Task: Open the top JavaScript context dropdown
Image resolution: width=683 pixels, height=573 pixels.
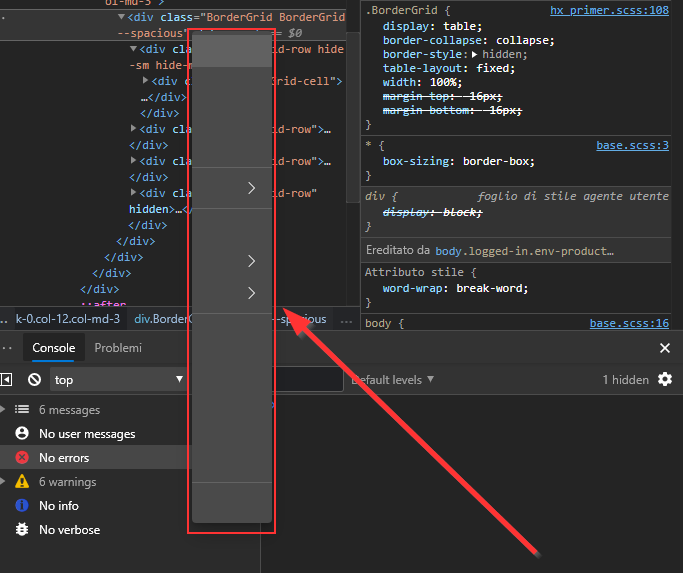Action: [x=118, y=380]
